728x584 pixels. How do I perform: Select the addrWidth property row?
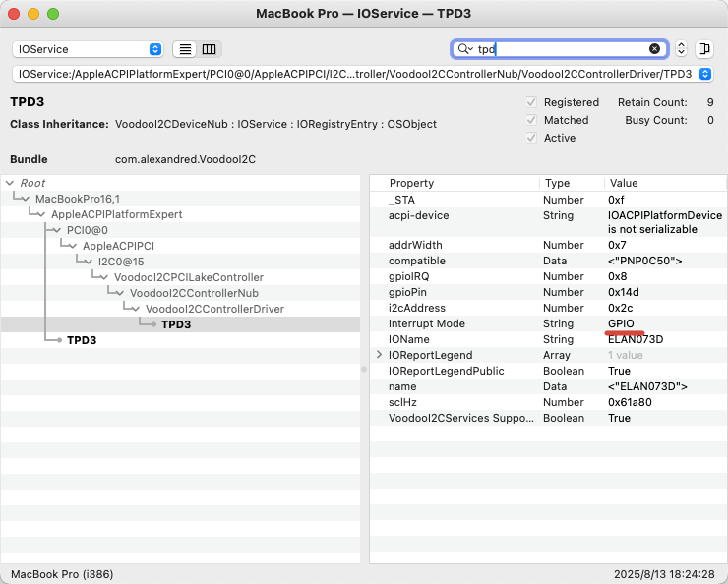tap(548, 245)
